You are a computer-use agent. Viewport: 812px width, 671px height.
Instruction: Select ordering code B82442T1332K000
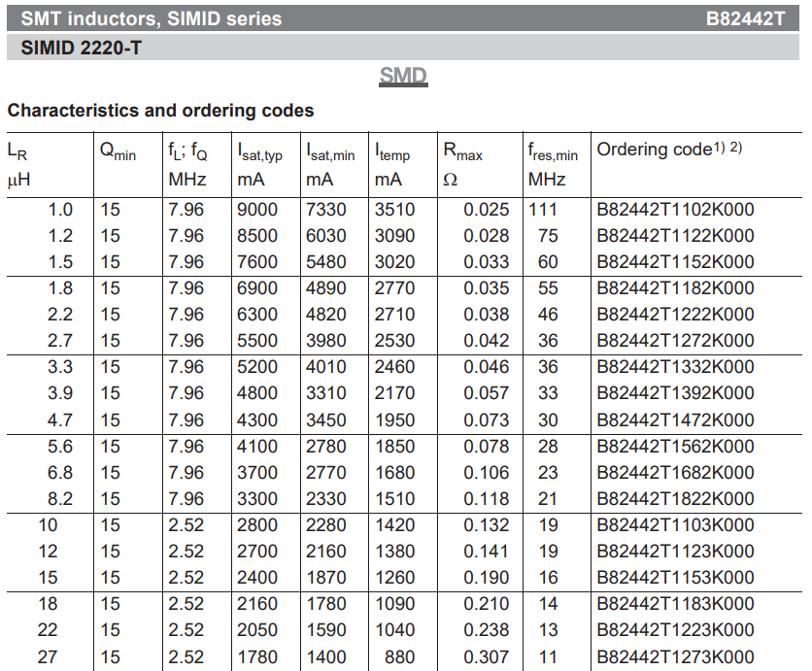pos(675,367)
